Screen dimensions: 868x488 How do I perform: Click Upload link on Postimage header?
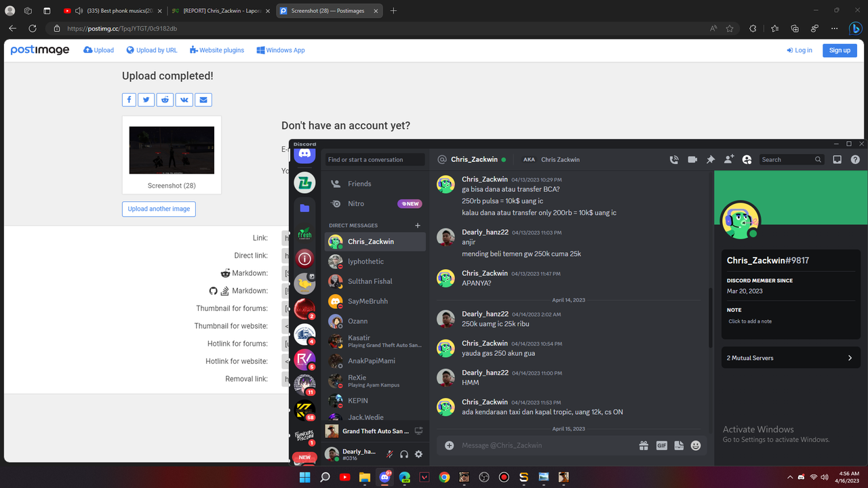[x=98, y=50]
